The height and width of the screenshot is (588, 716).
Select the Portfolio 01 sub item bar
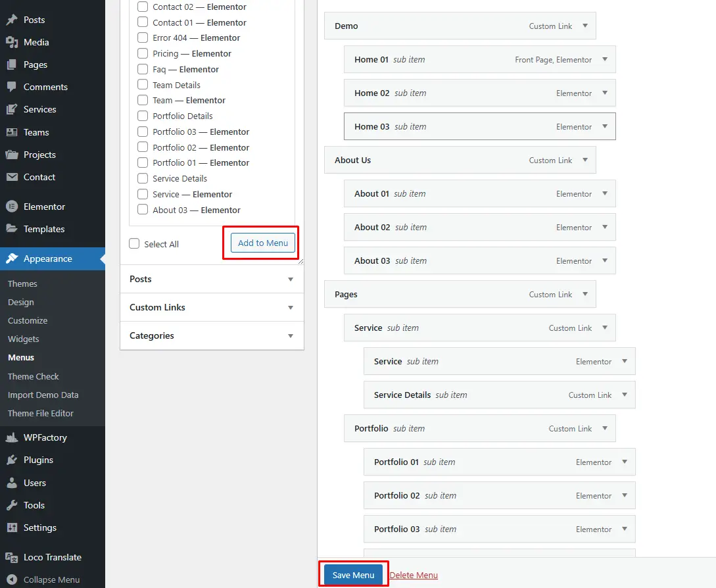(x=499, y=462)
